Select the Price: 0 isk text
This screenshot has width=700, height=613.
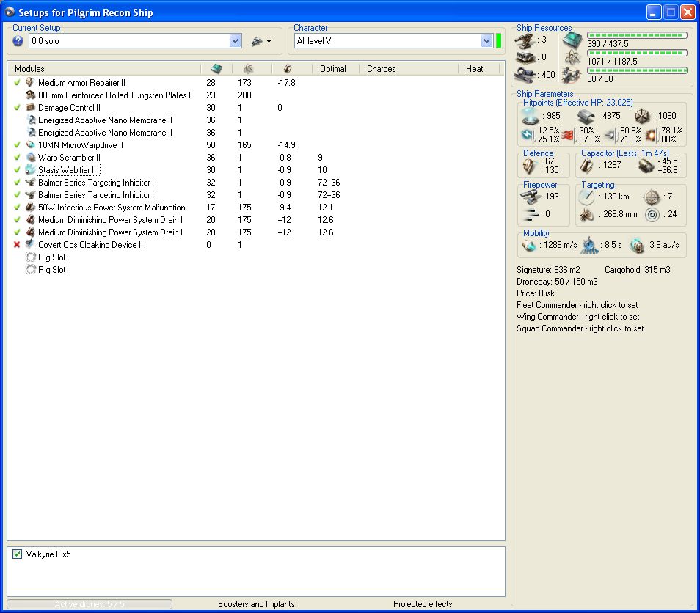(x=535, y=293)
